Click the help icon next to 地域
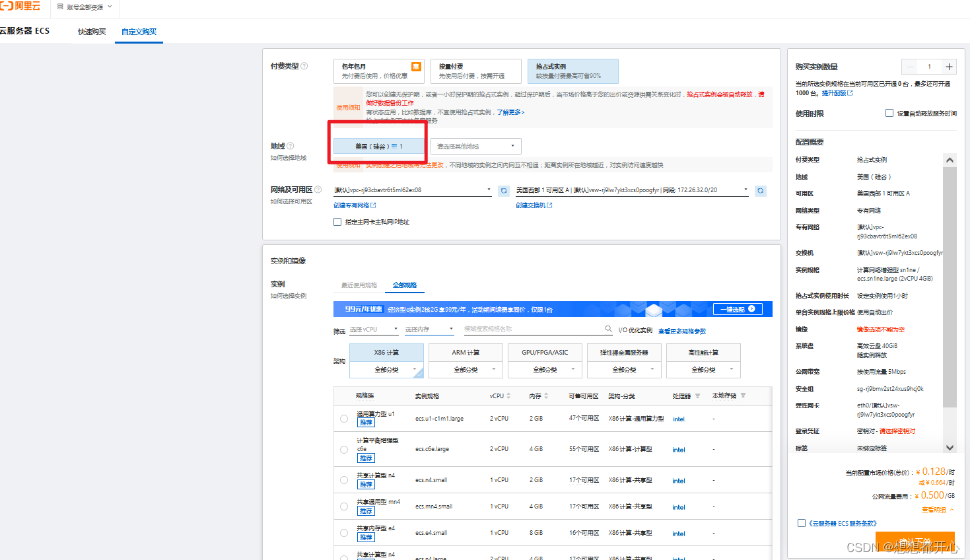 pyautogui.click(x=290, y=146)
